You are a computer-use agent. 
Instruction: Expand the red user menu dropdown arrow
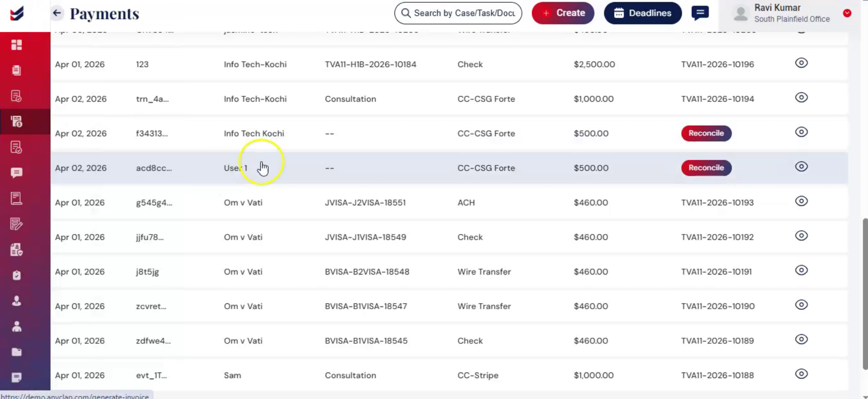pos(847,13)
